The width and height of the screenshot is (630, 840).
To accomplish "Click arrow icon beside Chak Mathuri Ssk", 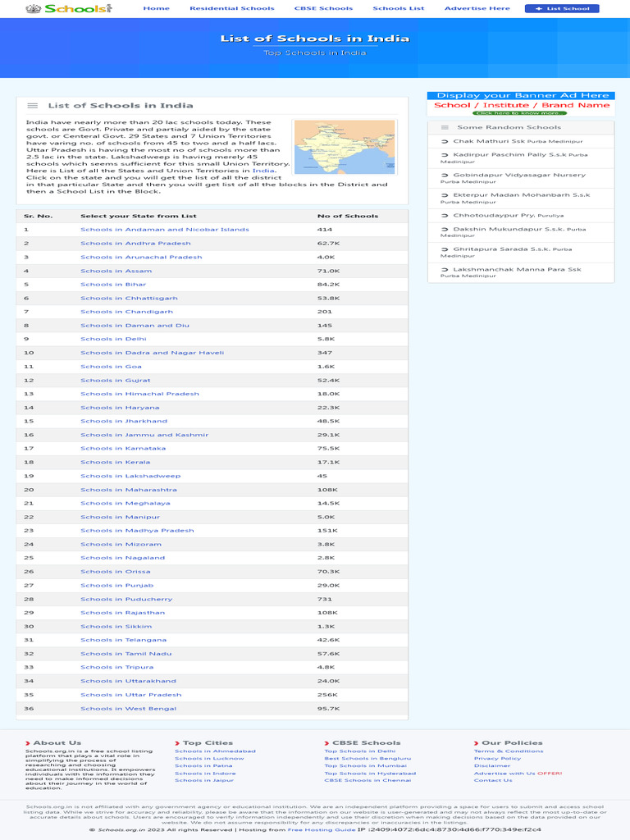I will click(x=445, y=142).
